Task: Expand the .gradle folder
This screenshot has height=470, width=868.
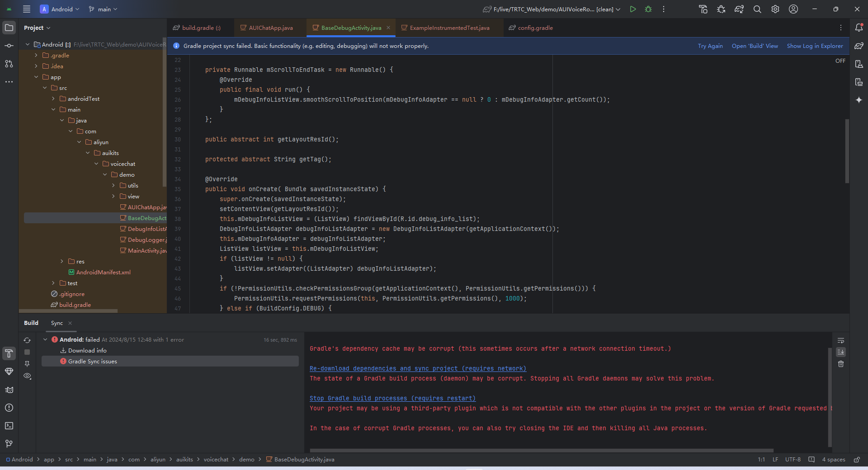Action: point(36,56)
